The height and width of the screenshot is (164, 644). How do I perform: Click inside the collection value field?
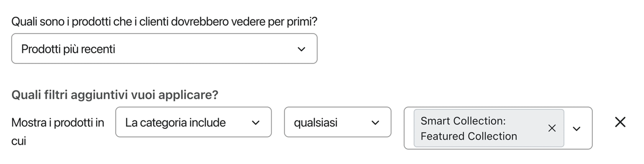[x=487, y=128]
